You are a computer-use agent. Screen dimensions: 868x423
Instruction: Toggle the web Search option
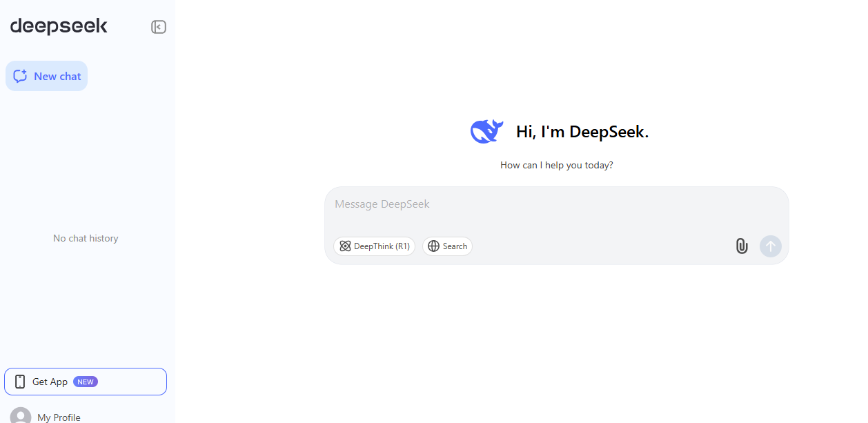click(448, 246)
